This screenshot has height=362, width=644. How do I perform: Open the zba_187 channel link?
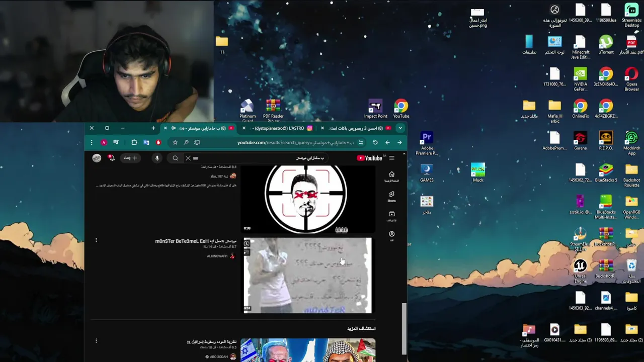(x=219, y=176)
